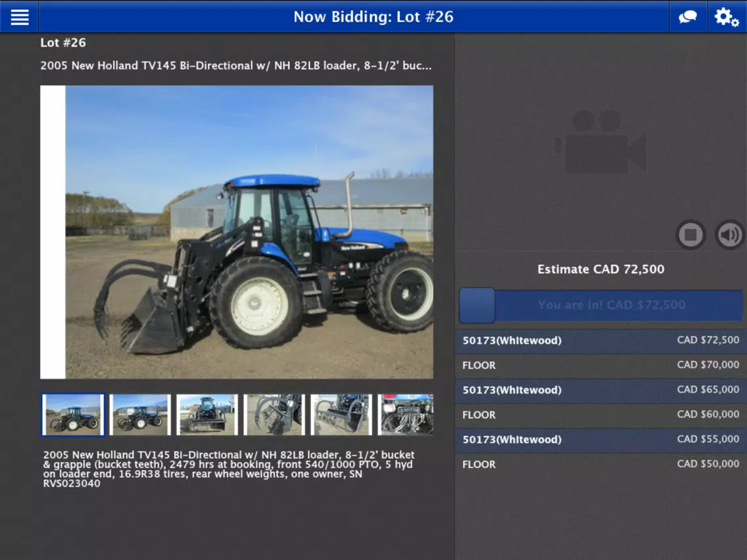Stop the live video stream
Screen dimensions: 747x560
691,234
